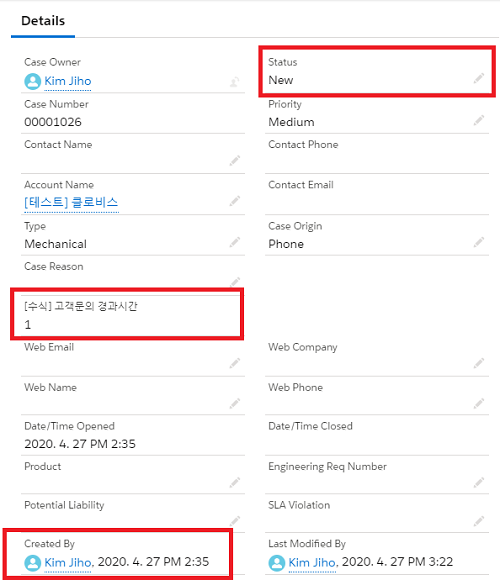
Task: Edit the Priority field pencil icon
Action: click(x=479, y=120)
